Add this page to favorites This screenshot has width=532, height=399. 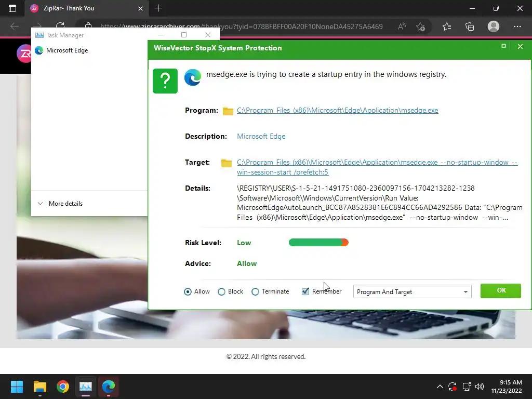click(x=420, y=26)
